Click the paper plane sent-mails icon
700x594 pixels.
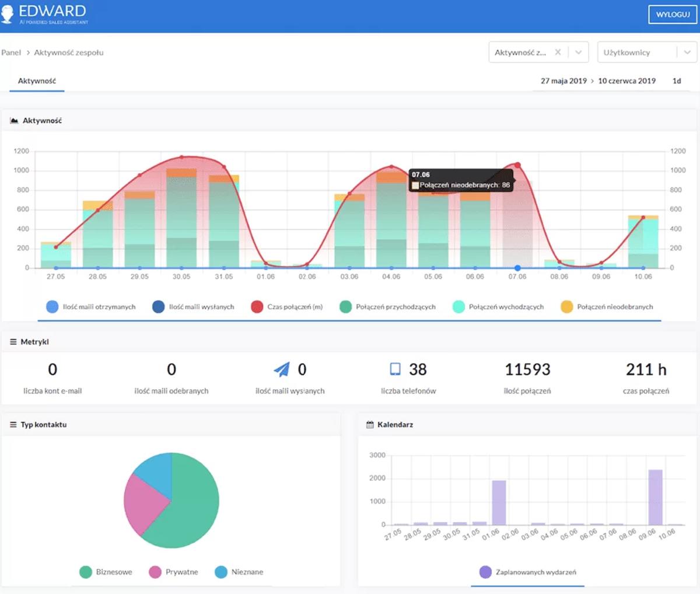point(282,369)
